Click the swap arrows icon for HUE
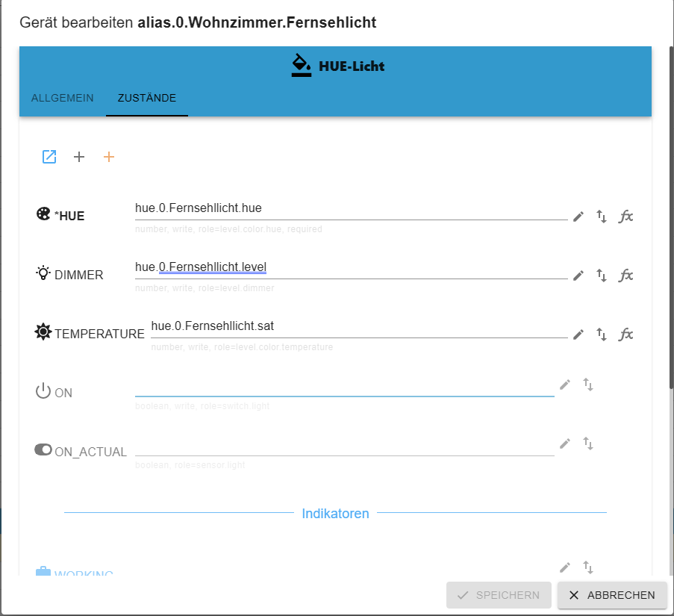Viewport: 674px width, 616px height. (602, 217)
